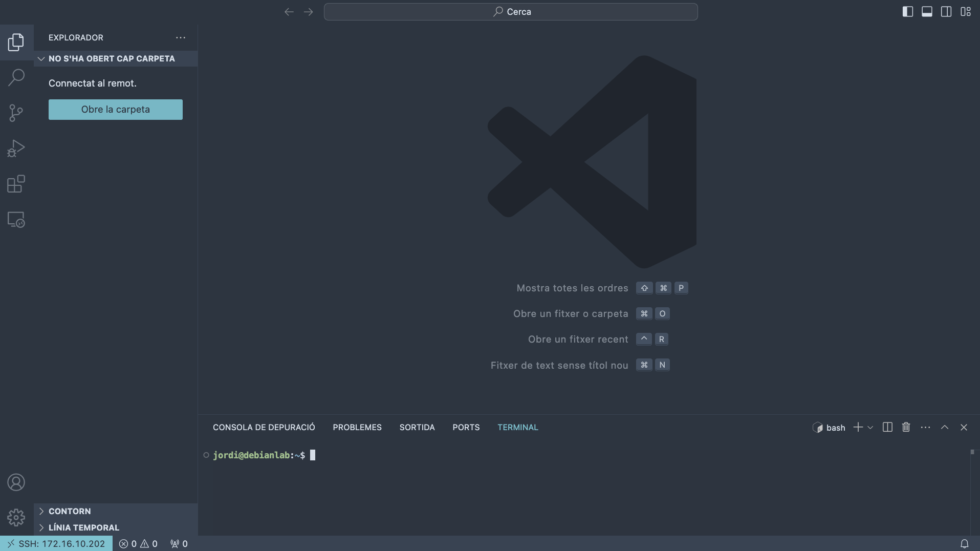This screenshot has width=980, height=551.
Task: Toggle bottom panel visibility
Action: (x=927, y=12)
